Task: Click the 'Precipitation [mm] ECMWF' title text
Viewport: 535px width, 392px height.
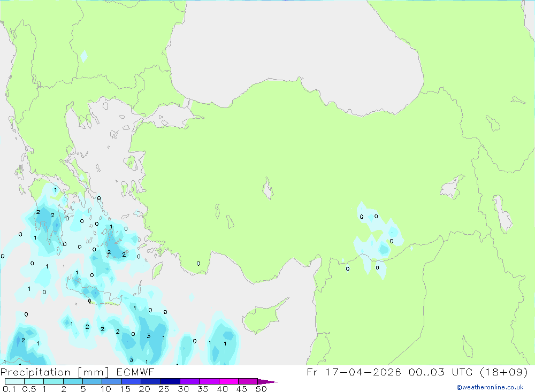Action: [78, 372]
